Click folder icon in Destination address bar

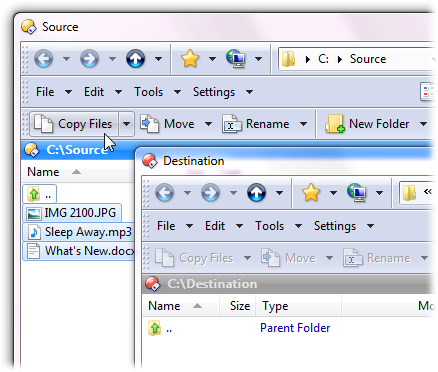pyautogui.click(x=409, y=193)
